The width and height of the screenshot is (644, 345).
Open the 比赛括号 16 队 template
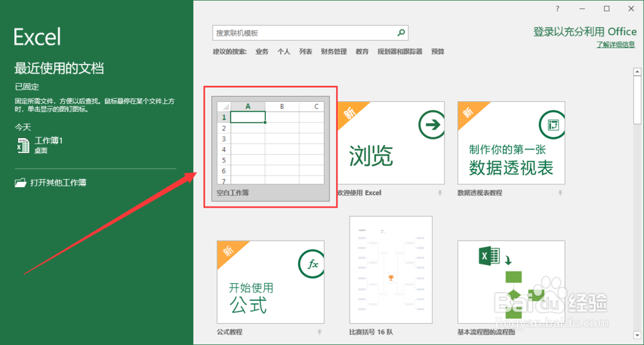(391, 270)
